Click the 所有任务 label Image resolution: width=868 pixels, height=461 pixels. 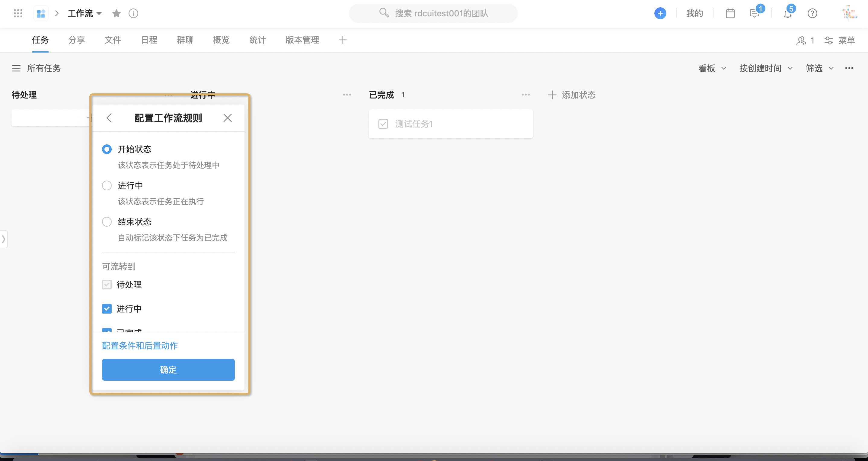pos(44,68)
